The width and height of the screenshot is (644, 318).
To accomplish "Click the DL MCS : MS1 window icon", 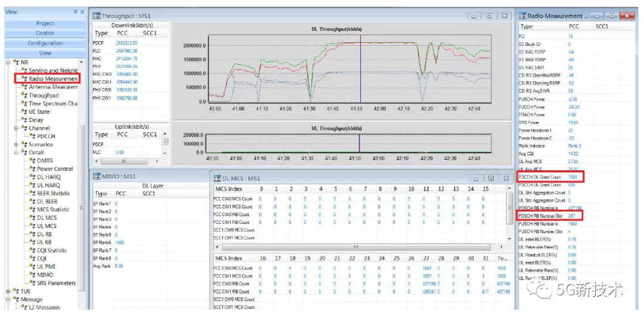I will click(x=217, y=179).
